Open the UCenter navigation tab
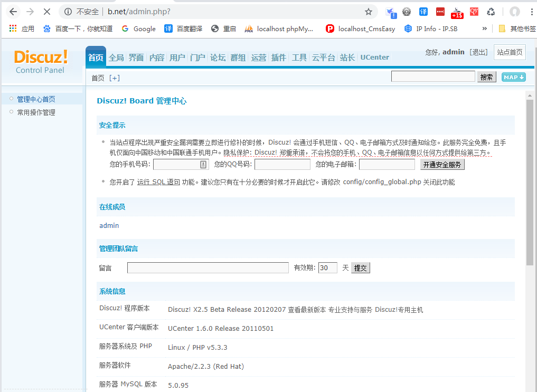Image resolution: width=537 pixels, height=392 pixels. tap(375, 57)
